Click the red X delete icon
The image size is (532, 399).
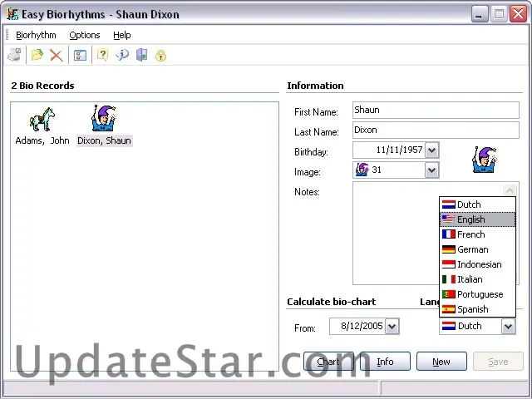tap(56, 55)
